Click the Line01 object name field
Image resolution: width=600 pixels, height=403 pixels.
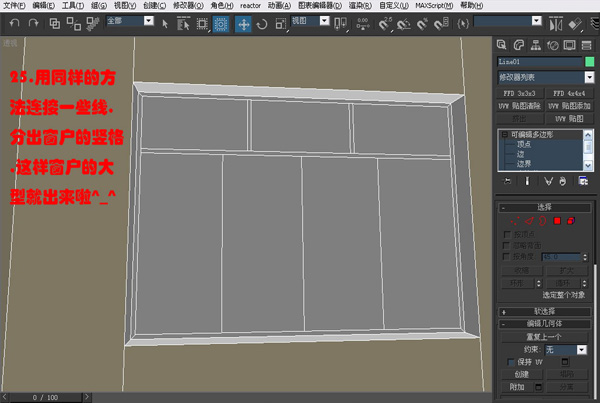[x=539, y=62]
